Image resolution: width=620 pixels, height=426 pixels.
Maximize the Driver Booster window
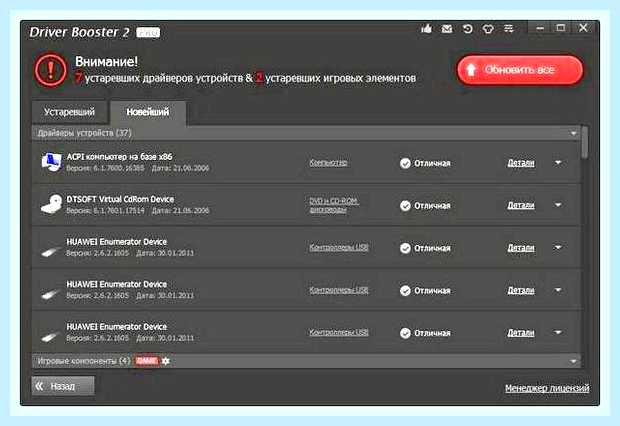(x=561, y=28)
